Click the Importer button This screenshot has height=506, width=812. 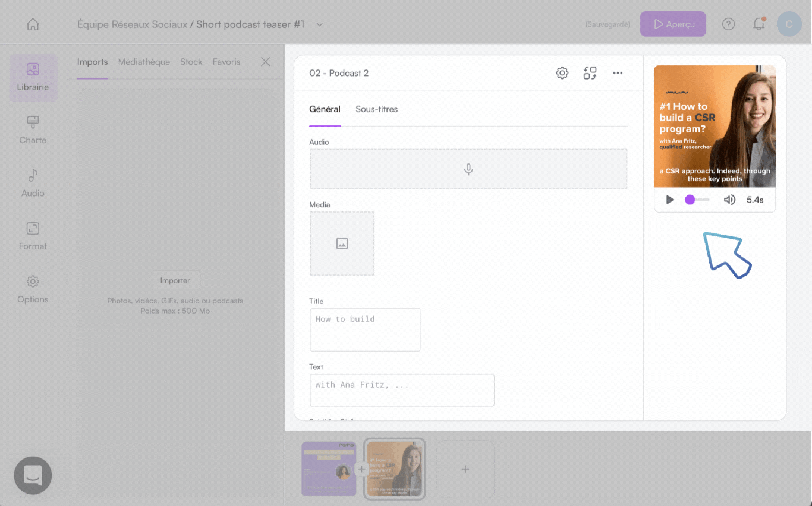(175, 280)
